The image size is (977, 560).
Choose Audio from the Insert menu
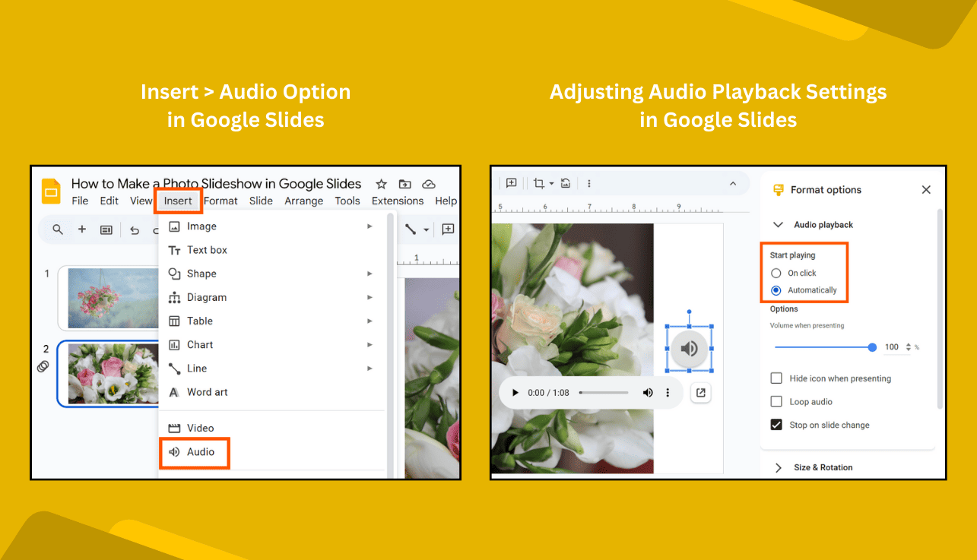pos(195,452)
